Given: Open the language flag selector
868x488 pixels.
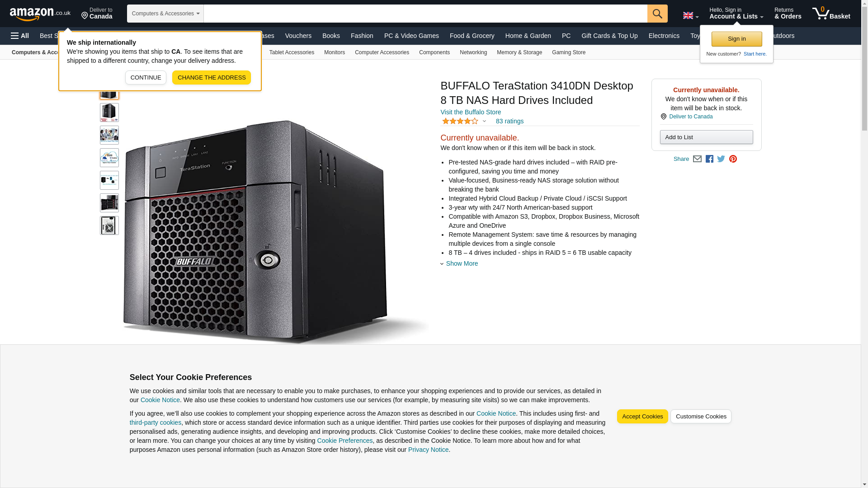Looking at the screenshot, I should pyautogui.click(x=690, y=16).
